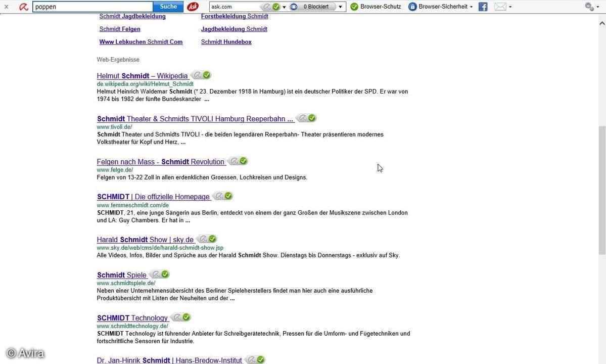The height and width of the screenshot is (364, 606).
Task: Click related search Www Lebkuchen Schmidt Com
Action: [141, 42]
